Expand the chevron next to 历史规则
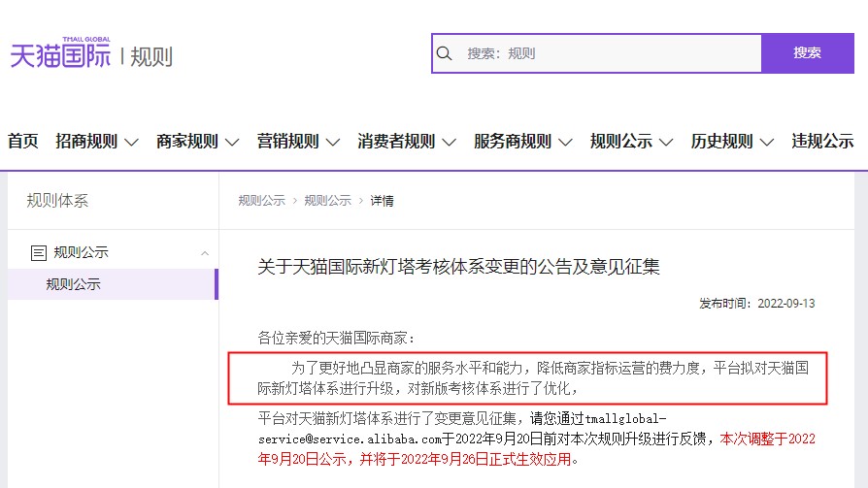The height and width of the screenshot is (488, 868). coord(767,143)
